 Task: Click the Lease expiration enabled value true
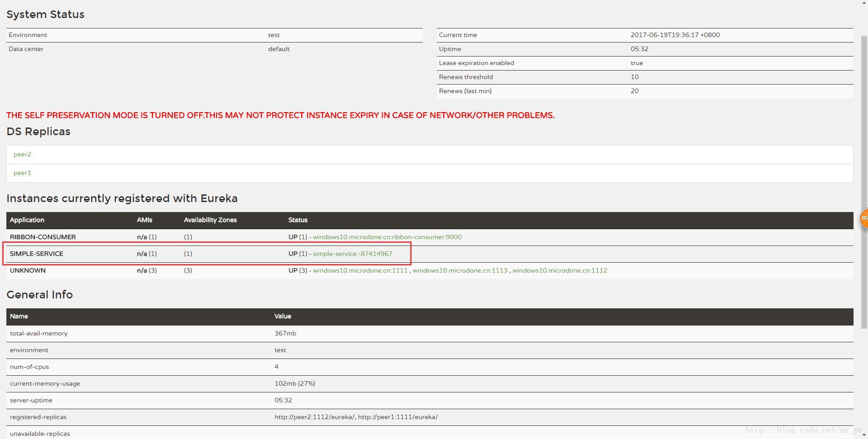point(636,63)
